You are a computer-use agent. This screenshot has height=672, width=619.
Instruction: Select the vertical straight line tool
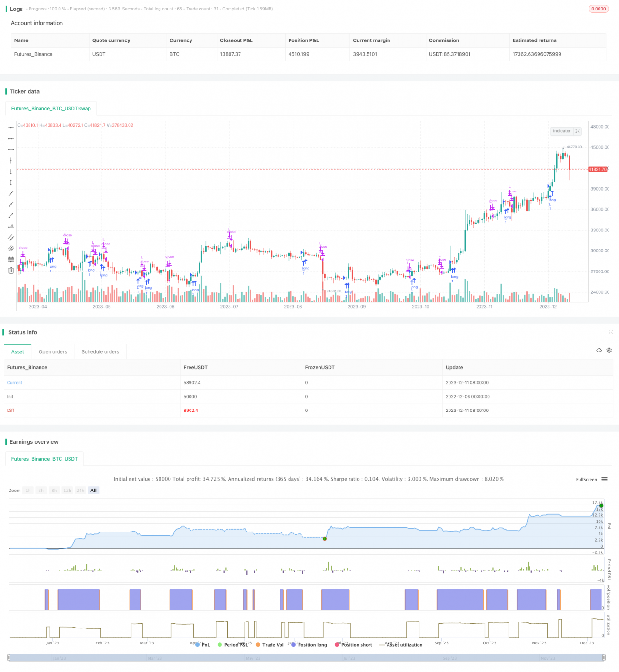tap(11, 160)
